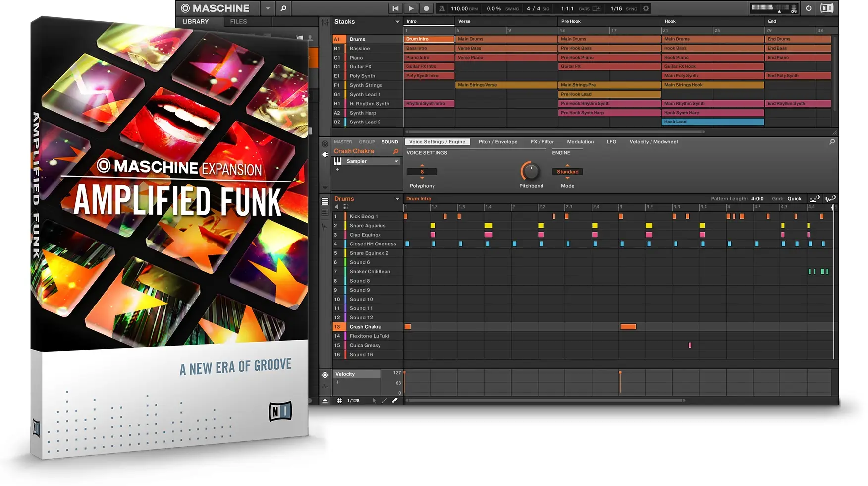Open the Stacks project dropdown
The image size is (868, 486).
pyautogui.click(x=397, y=22)
